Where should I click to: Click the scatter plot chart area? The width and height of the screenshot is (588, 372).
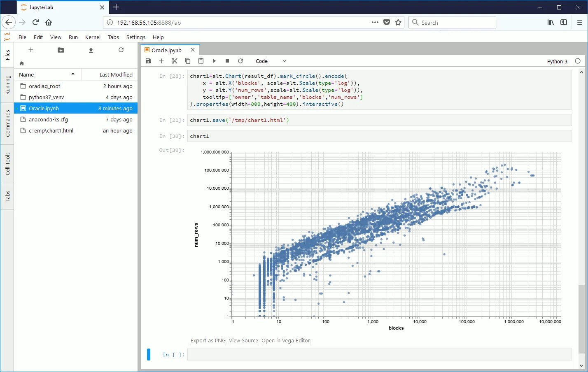pos(397,234)
